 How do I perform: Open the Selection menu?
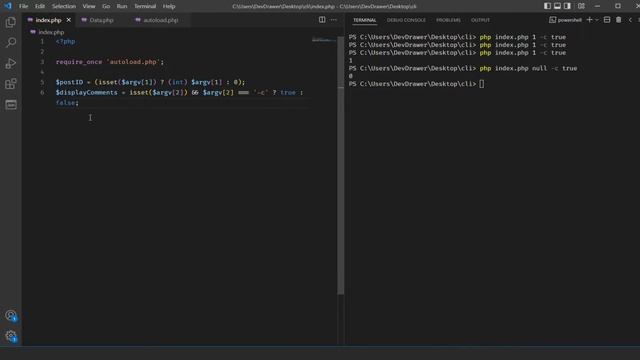pos(64,6)
